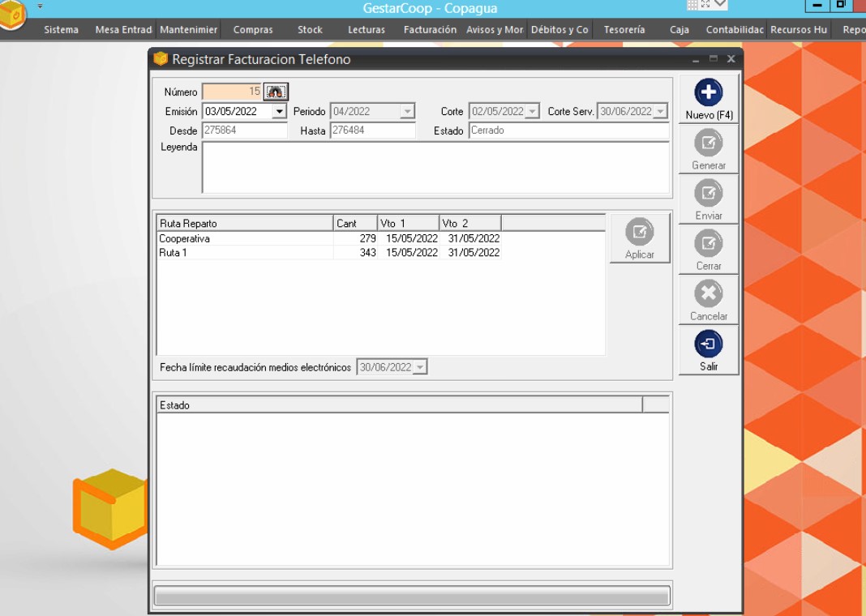Open the Facturación menu

pyautogui.click(x=430, y=30)
